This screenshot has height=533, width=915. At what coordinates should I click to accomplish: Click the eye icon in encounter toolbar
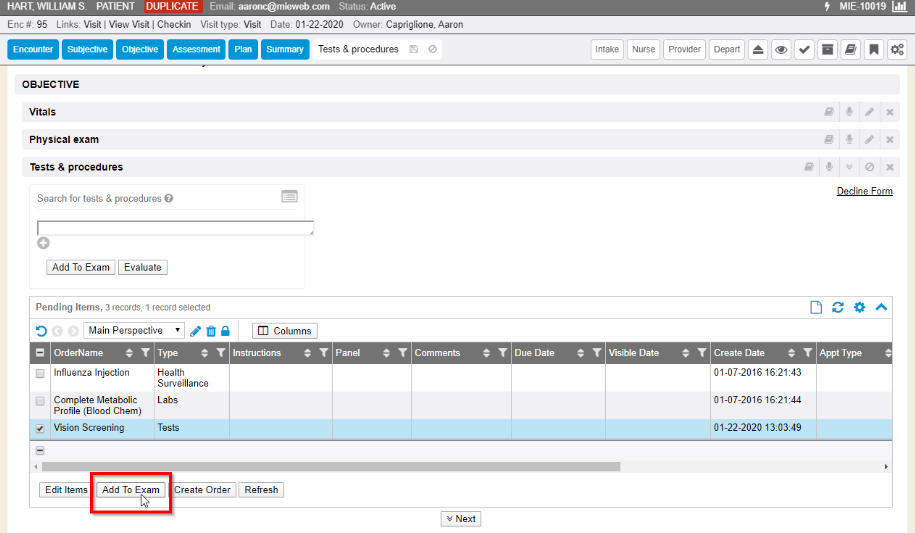pyautogui.click(x=781, y=49)
